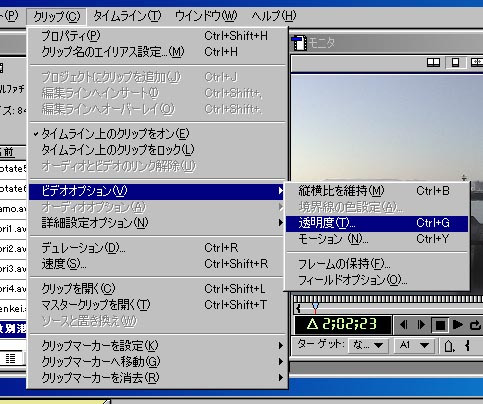This screenshot has height=404, width=483.
Task: Select 縦横比を維持(M) in submenu
Action: coord(377,191)
